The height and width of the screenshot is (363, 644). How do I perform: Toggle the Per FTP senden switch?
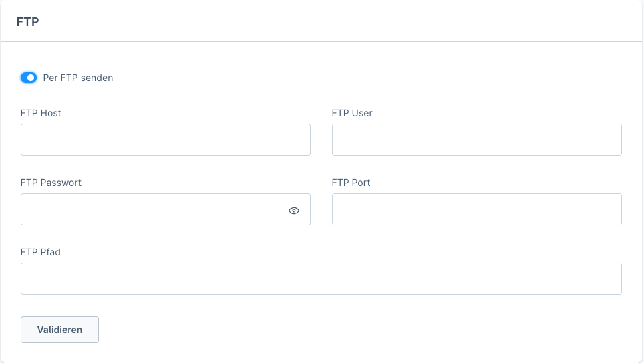[29, 78]
